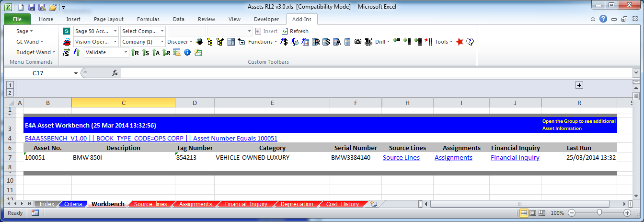Screen dimensions: 644x222
Task: Switch to the Formulas ribbon tab
Action: 148,19
